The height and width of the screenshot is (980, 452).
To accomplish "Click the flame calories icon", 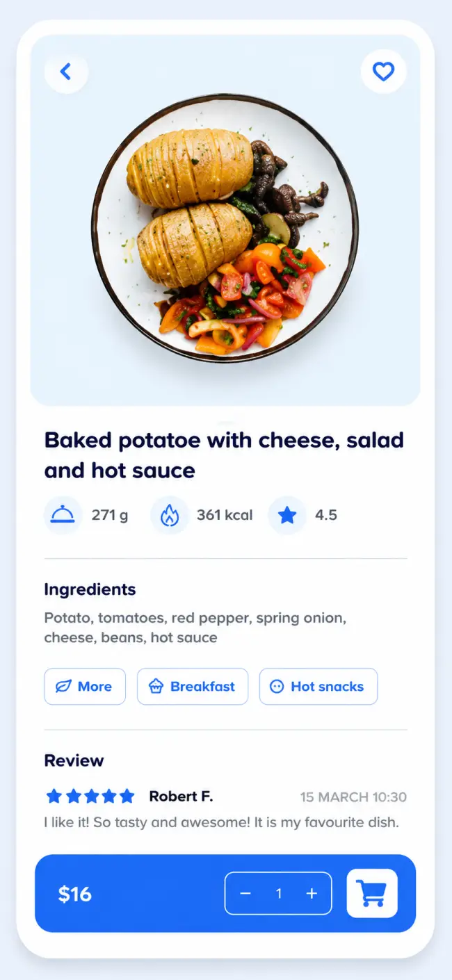I will 170,515.
